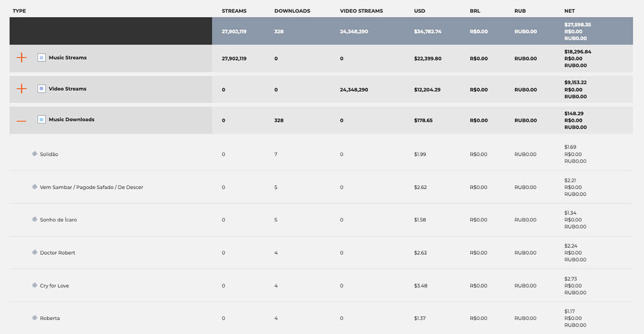Image resolution: width=644 pixels, height=334 pixels.
Task: Toggle the Video Streams checkbox
Action: 41,89
